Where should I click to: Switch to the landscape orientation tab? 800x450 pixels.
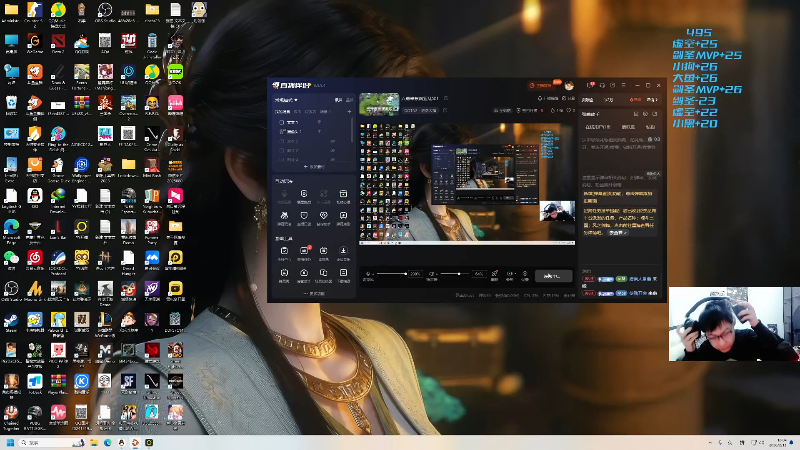pyautogui.click(x=338, y=100)
